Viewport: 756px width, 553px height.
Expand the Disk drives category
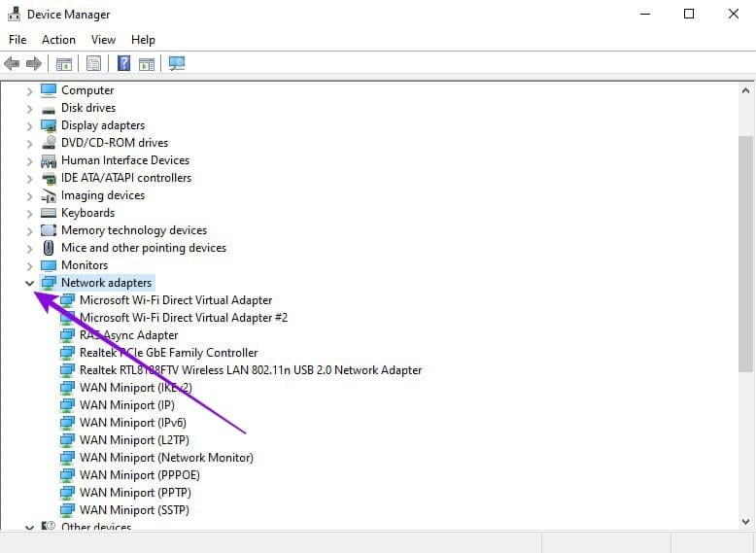(29, 109)
